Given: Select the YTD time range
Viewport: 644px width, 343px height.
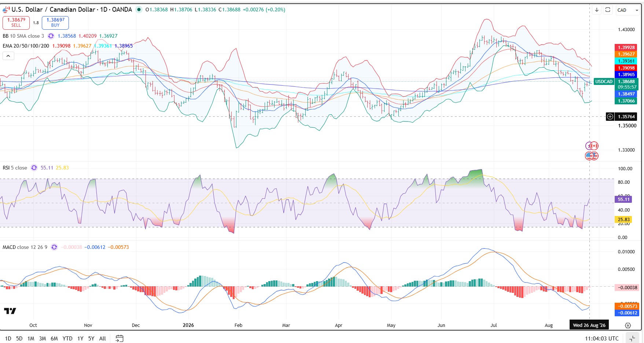Looking at the screenshot, I should (x=67, y=339).
